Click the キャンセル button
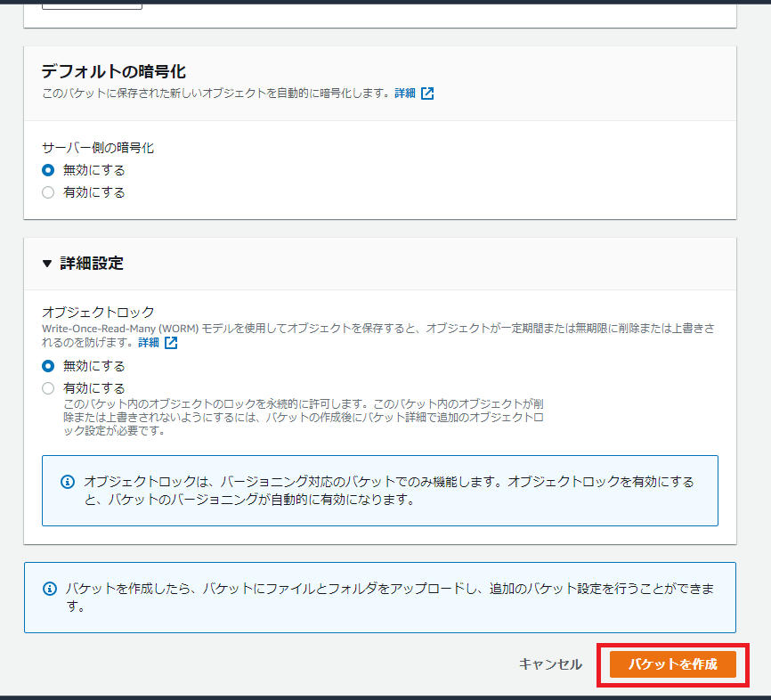 [x=550, y=664]
